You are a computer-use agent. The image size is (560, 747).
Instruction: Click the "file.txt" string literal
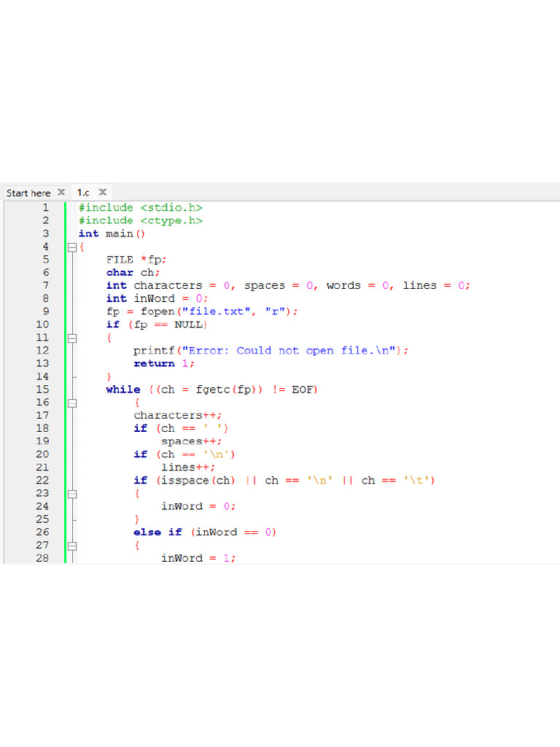pyautogui.click(x=216, y=311)
